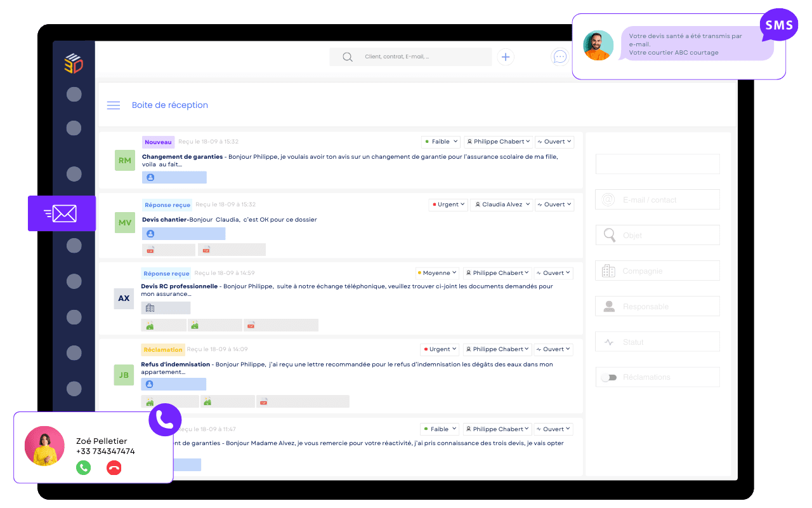Click the 3D logo in the sidebar
The width and height of the screenshot is (812, 508).
click(x=74, y=63)
